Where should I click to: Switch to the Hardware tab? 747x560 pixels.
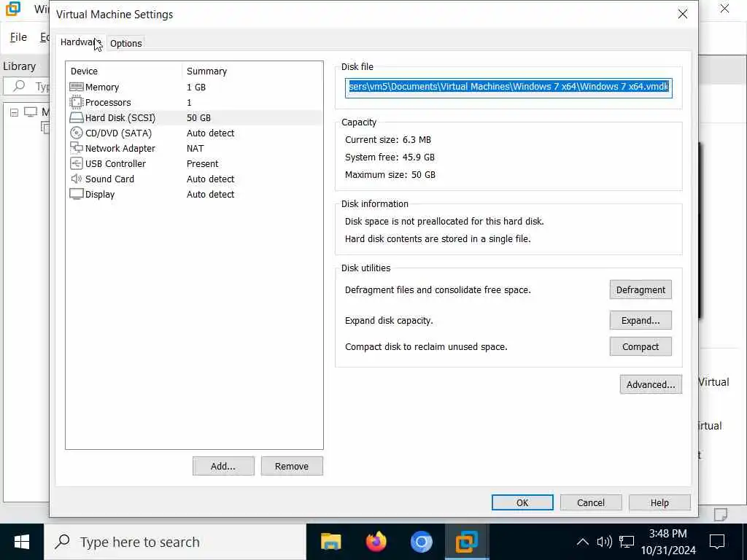point(80,42)
